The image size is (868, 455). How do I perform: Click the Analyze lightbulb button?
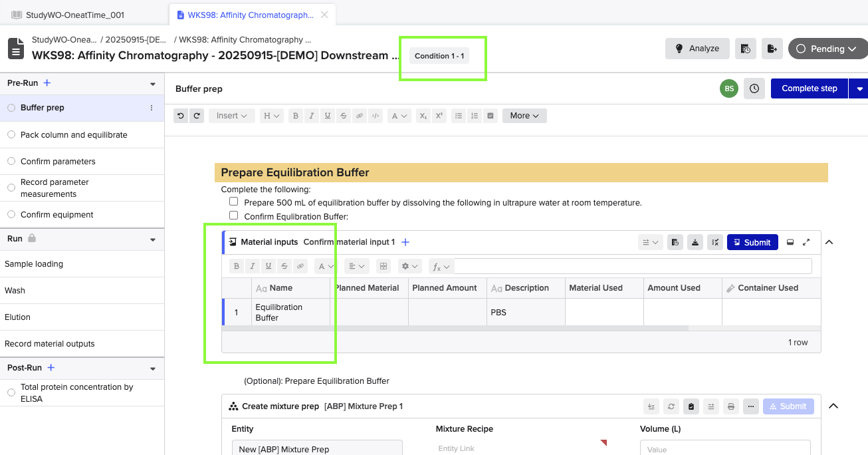tap(697, 49)
